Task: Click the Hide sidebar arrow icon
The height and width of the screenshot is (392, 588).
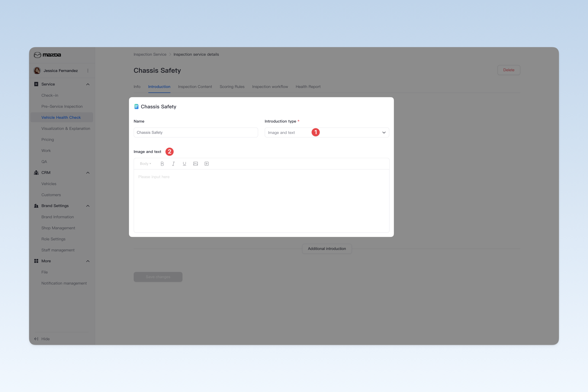Action: click(36, 339)
